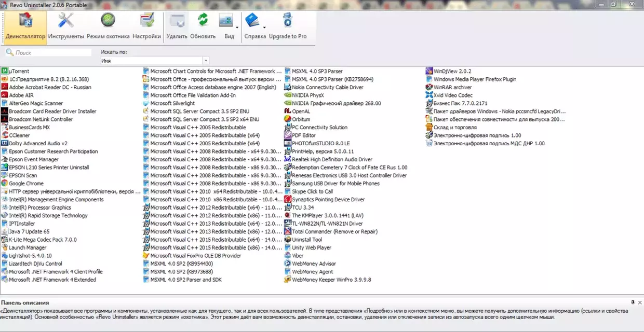Screen dimensions: 644x332
Task: Pin the Панель описания description panel
Action: click(x=633, y=302)
